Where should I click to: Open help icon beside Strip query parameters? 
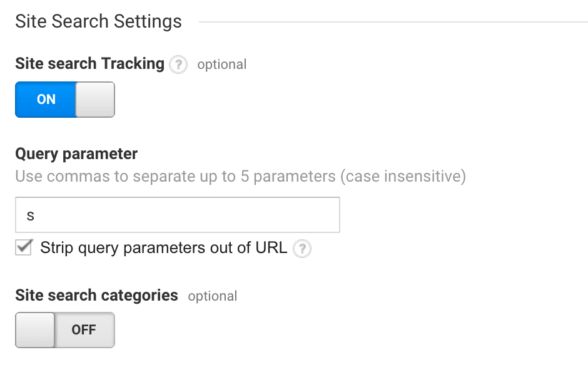click(x=303, y=248)
